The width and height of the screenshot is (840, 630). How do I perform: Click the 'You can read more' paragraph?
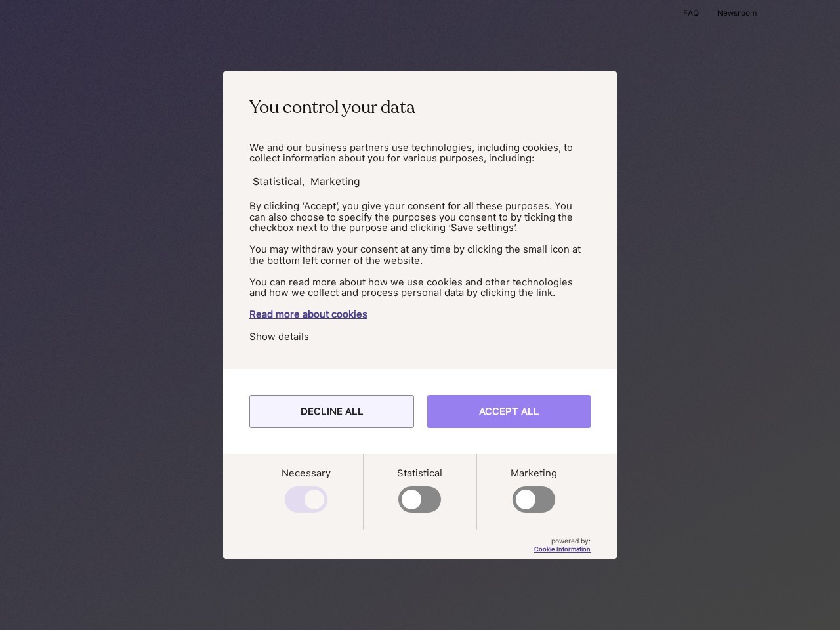tap(411, 287)
